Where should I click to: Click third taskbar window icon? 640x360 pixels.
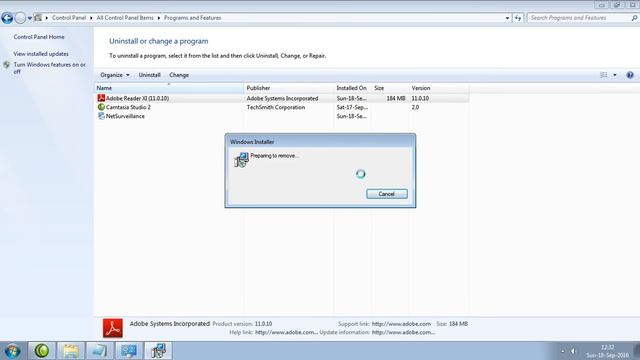coord(100,351)
